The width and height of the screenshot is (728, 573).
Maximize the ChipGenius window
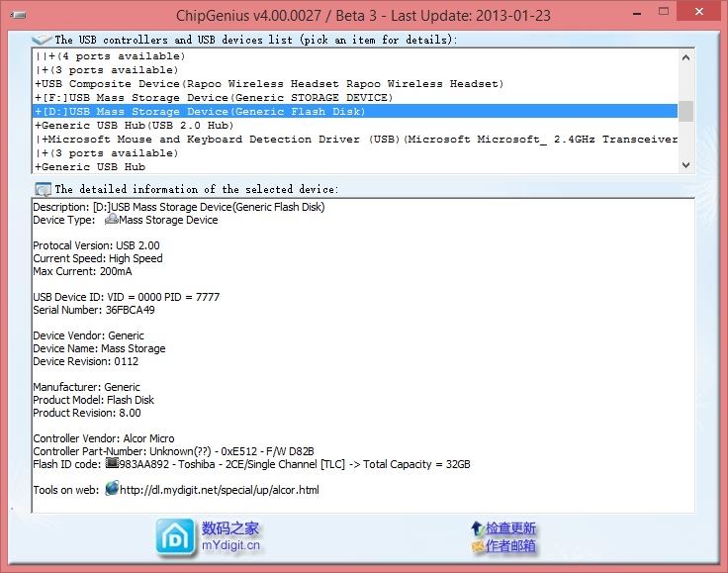(664, 12)
